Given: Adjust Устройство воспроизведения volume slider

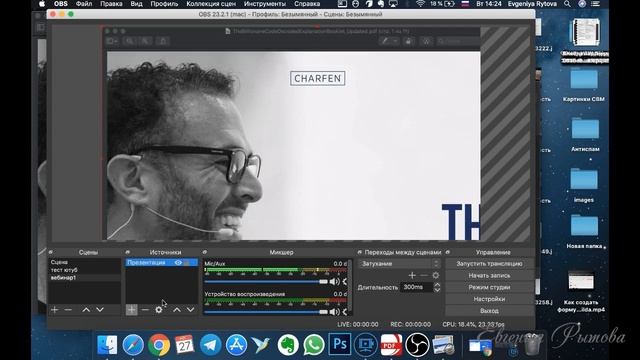Looking at the screenshot, I should 266,312.
